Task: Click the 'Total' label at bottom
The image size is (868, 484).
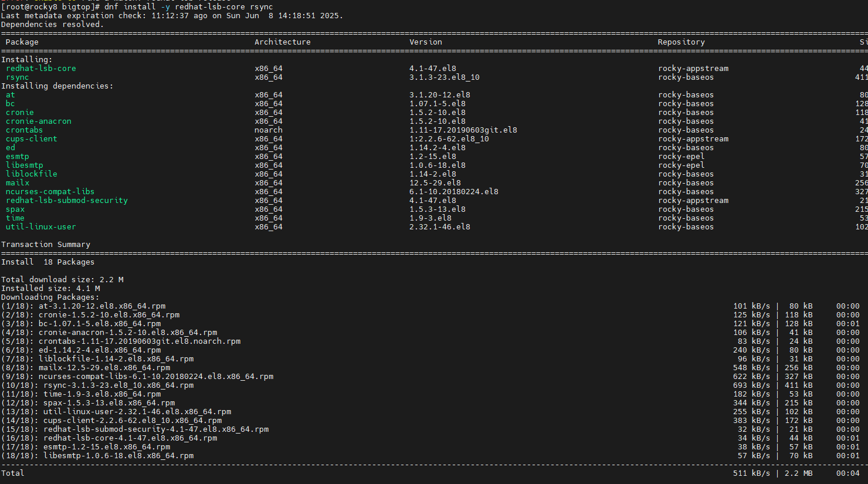Action: click(x=13, y=473)
